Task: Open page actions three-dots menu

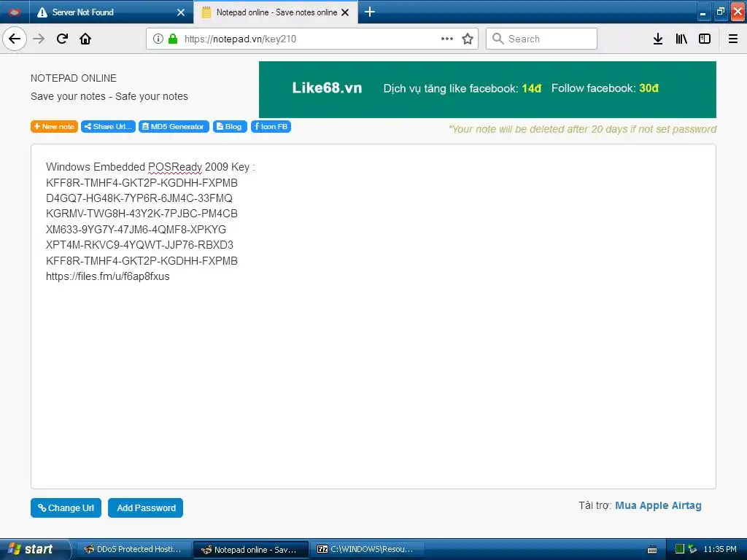Action: click(x=447, y=39)
